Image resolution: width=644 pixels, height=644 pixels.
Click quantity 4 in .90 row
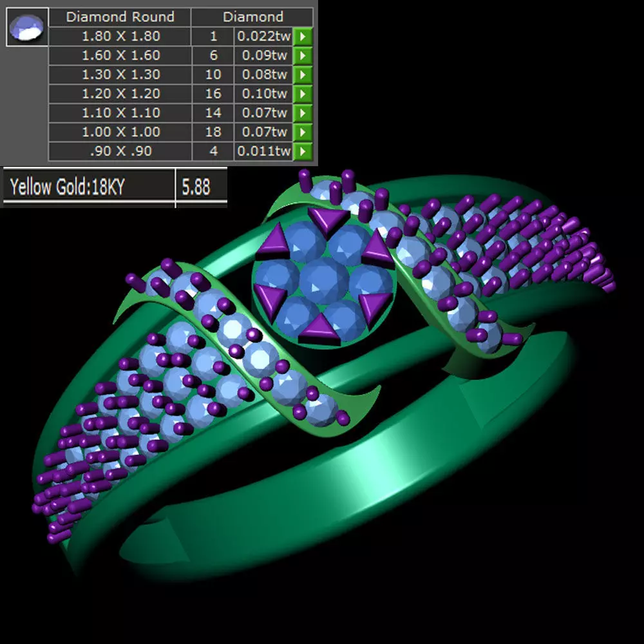click(x=213, y=151)
